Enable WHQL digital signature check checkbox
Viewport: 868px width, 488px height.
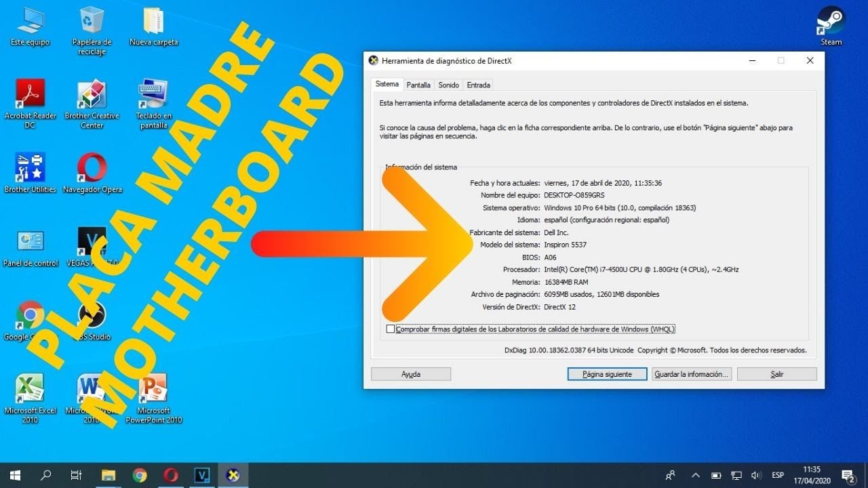click(390, 329)
